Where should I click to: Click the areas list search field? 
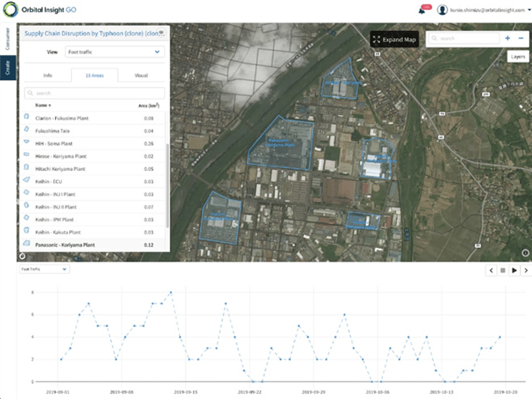tap(95, 93)
